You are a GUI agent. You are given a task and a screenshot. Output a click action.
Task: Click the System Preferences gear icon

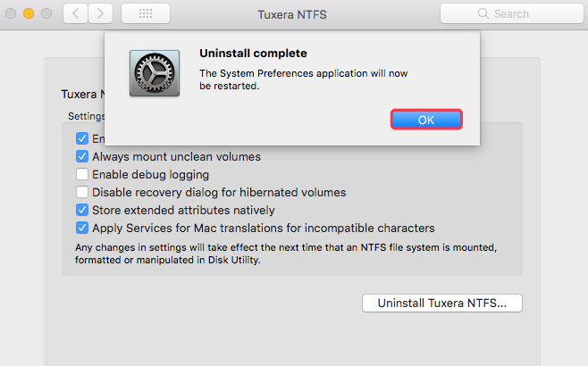154,74
